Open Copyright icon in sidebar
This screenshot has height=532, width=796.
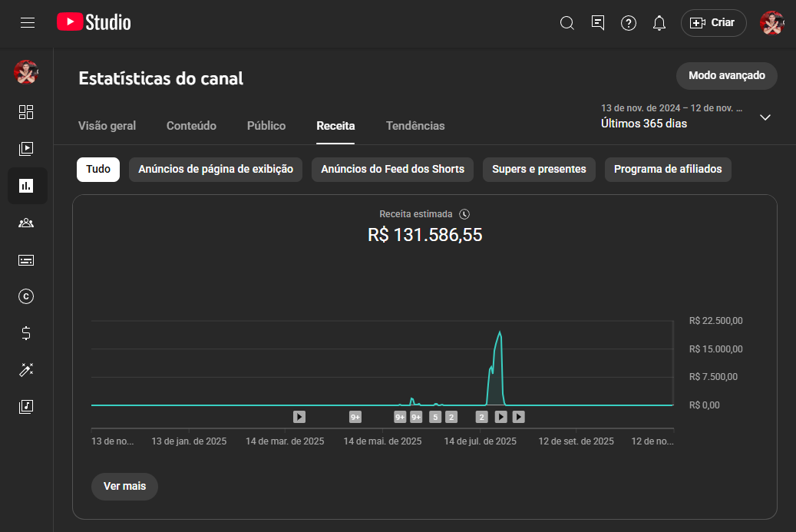click(26, 296)
